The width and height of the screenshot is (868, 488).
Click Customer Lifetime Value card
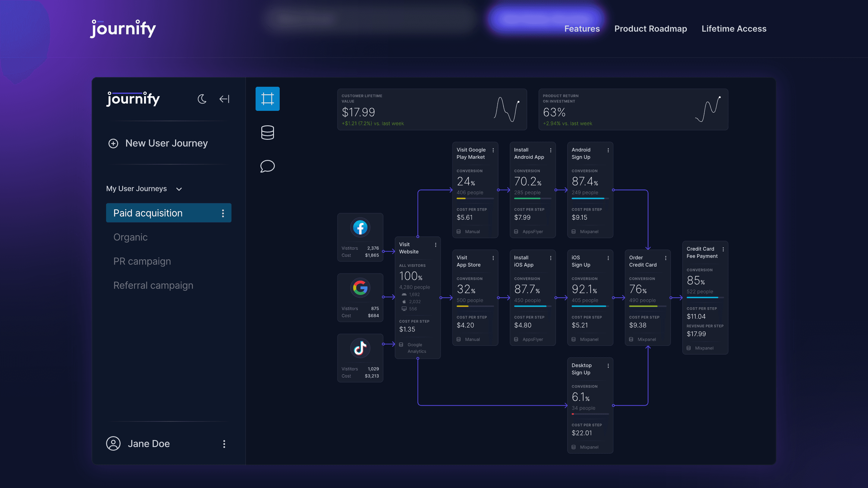[x=432, y=109]
